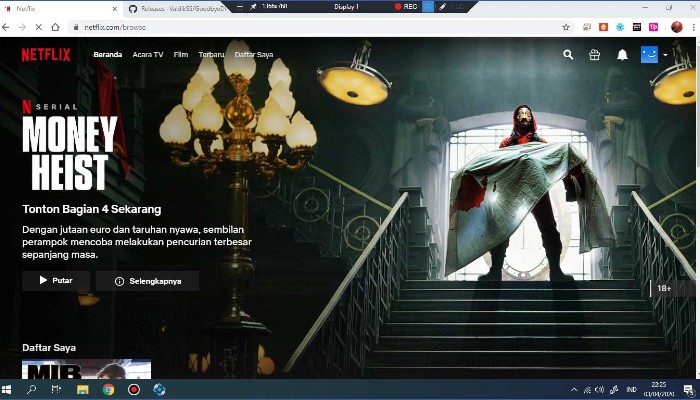Click the black extension icon in toolbar
This screenshot has width=700, height=400.
point(637,27)
